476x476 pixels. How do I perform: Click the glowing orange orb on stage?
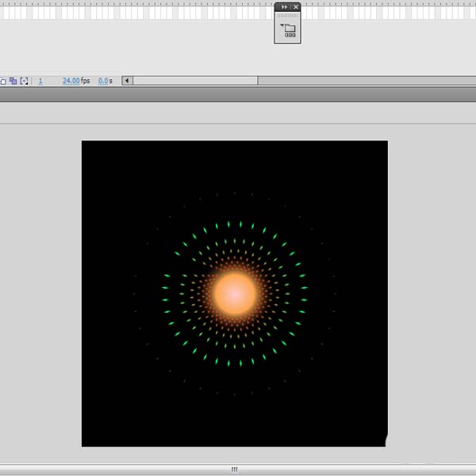pos(235,294)
